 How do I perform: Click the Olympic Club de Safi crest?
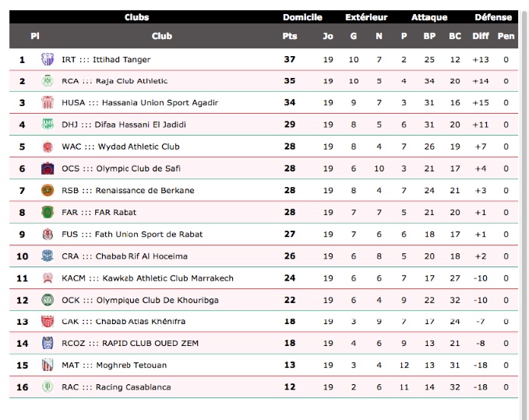point(47,168)
